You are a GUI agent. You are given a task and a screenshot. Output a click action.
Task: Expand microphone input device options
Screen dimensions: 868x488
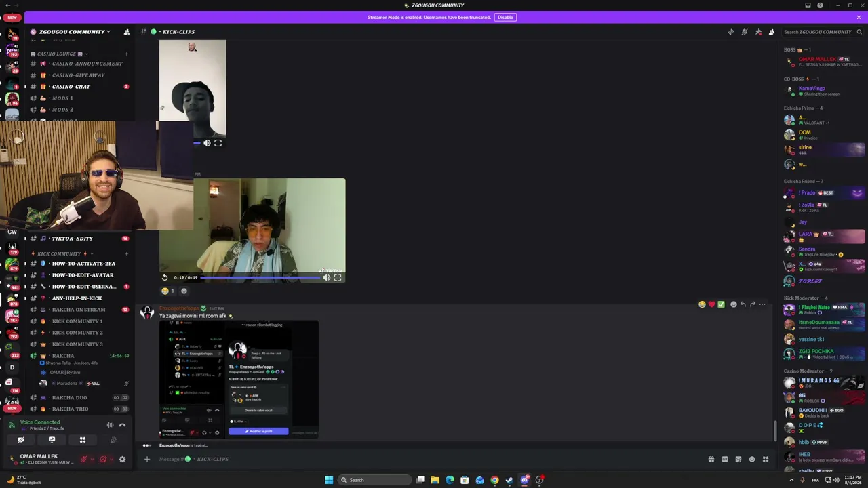[x=92, y=459]
